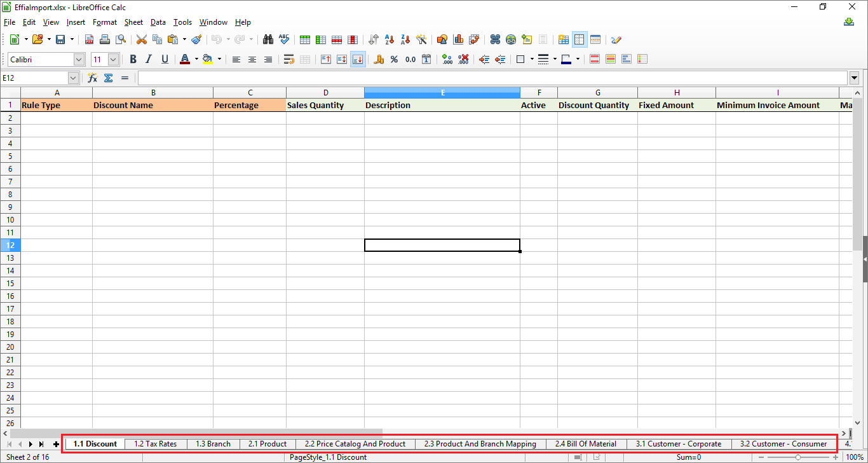The height and width of the screenshot is (463, 868).
Task: Open the font size dropdown
Action: pyautogui.click(x=114, y=59)
